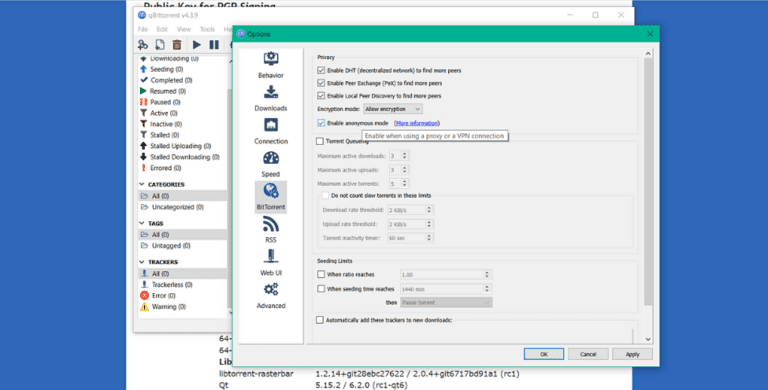
Task: Select the Errored (0) status filter
Action: (x=161, y=168)
